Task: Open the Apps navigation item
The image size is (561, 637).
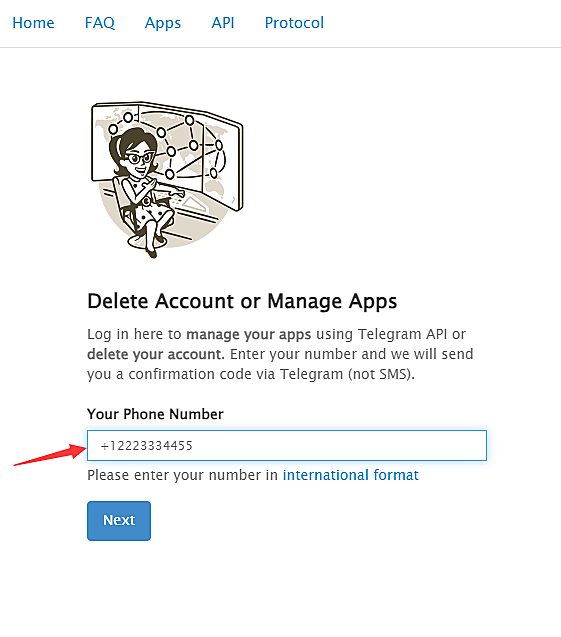Action: (x=163, y=23)
